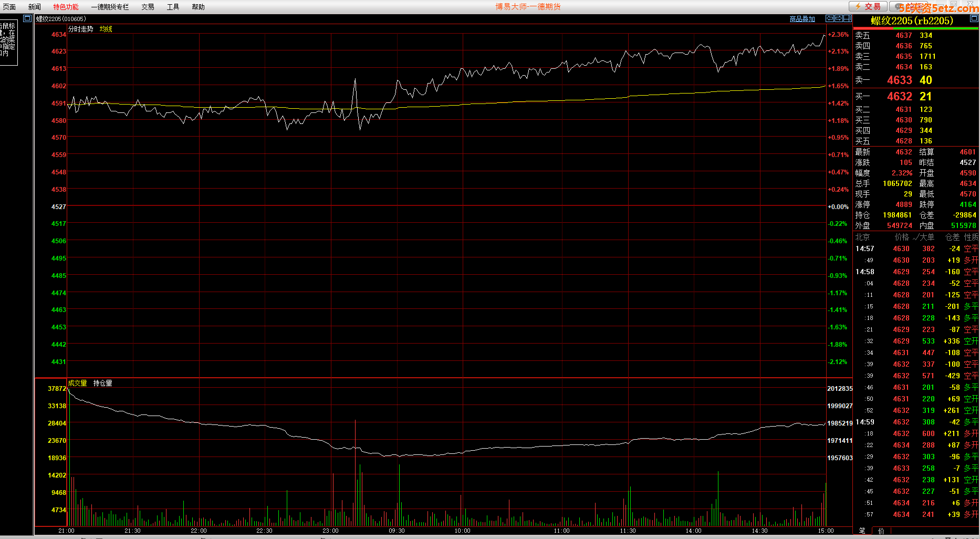Screen dimensions: 980x539
Task: Toggle the 成交量 volume indicator label
Action: pos(78,383)
